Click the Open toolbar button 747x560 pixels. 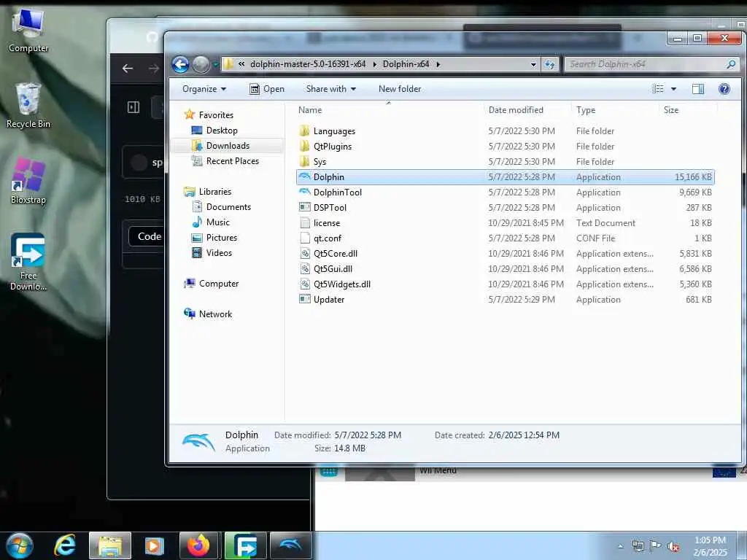(267, 89)
